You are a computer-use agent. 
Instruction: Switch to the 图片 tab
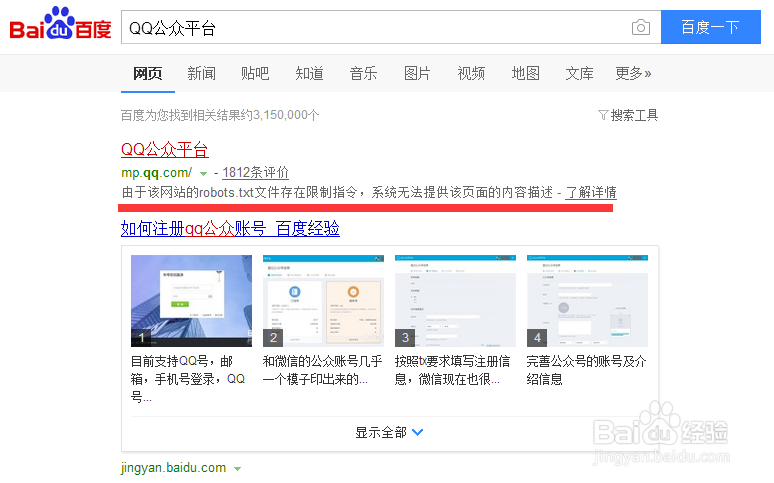417,74
